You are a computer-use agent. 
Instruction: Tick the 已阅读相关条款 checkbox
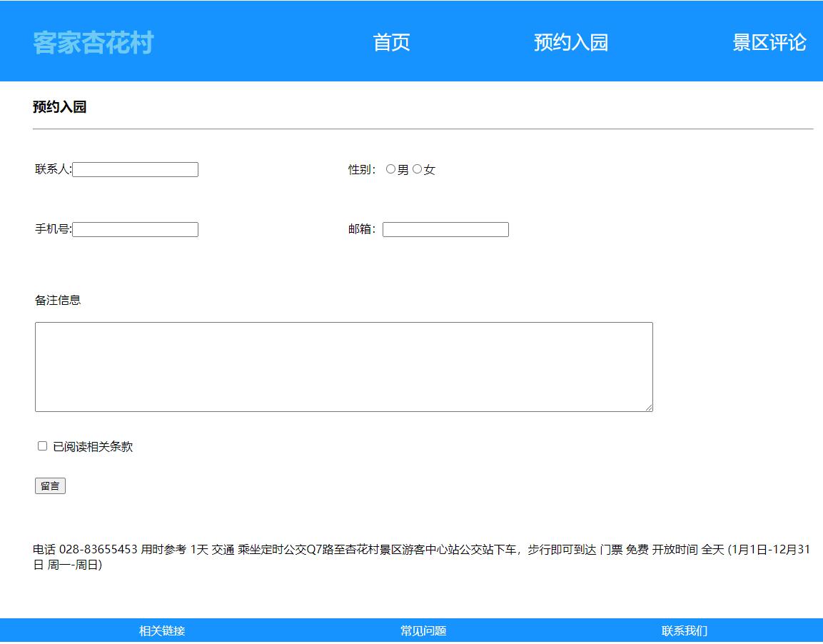click(42, 446)
